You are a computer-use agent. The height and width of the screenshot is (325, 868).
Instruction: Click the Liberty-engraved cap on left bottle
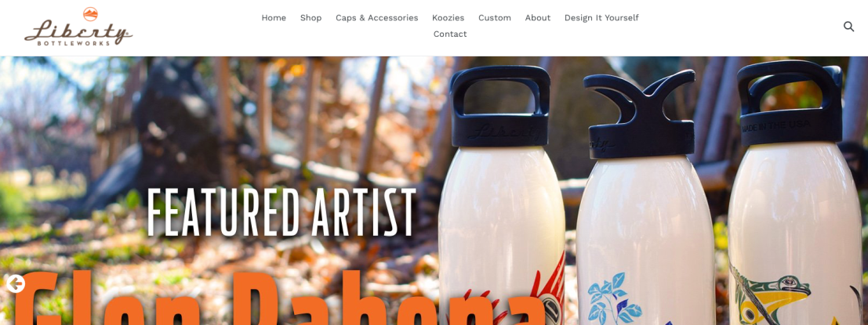(502, 107)
